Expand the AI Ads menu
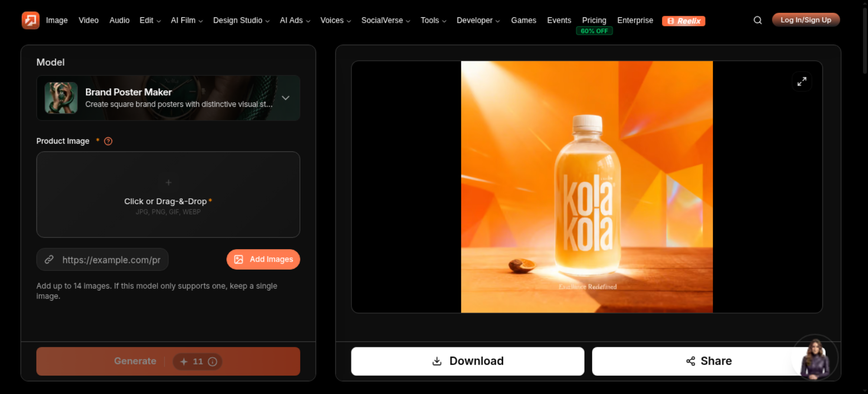The height and width of the screenshot is (394, 868). pyautogui.click(x=295, y=20)
